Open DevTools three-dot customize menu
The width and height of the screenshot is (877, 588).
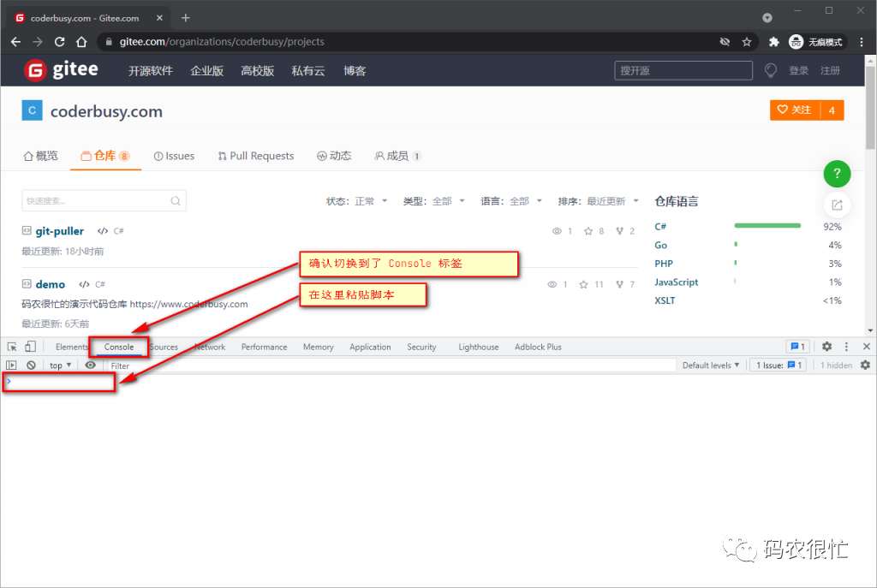(x=846, y=347)
